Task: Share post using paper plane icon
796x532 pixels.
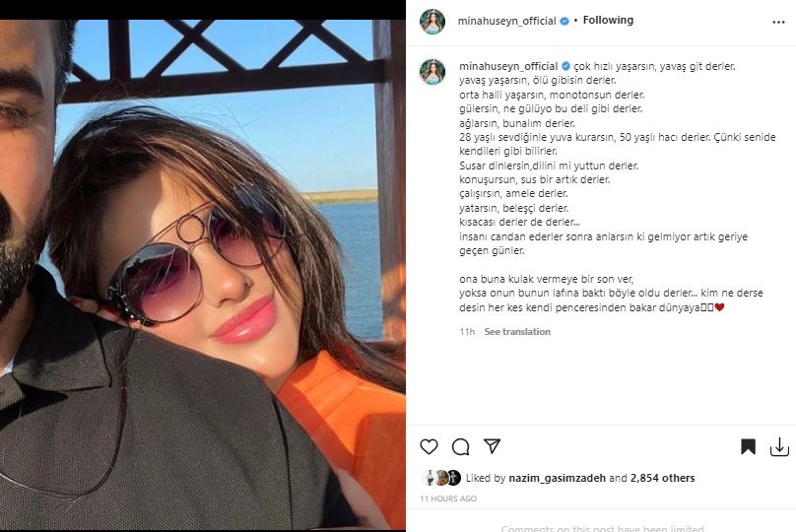Action: pos(492,446)
